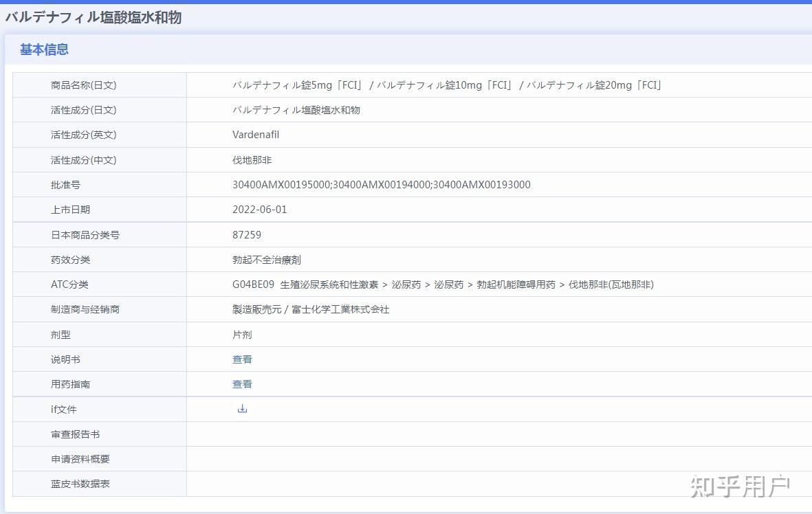The height and width of the screenshot is (514, 812).
Task: Open 查看 link for 说明书
Action: point(242,359)
